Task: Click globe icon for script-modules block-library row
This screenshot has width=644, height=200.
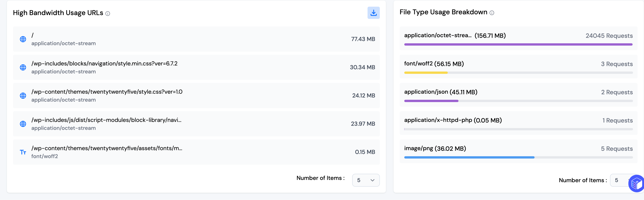Action: pos(23,124)
